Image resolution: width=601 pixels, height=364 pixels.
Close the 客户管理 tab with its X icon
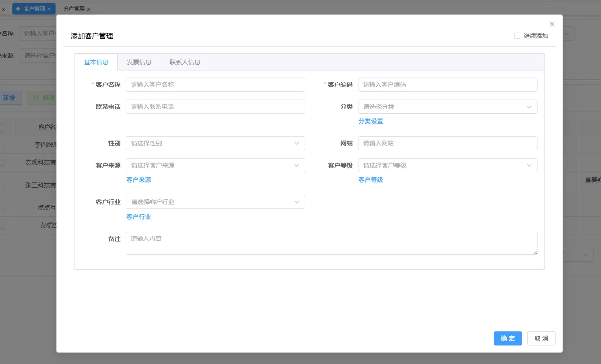pos(49,9)
